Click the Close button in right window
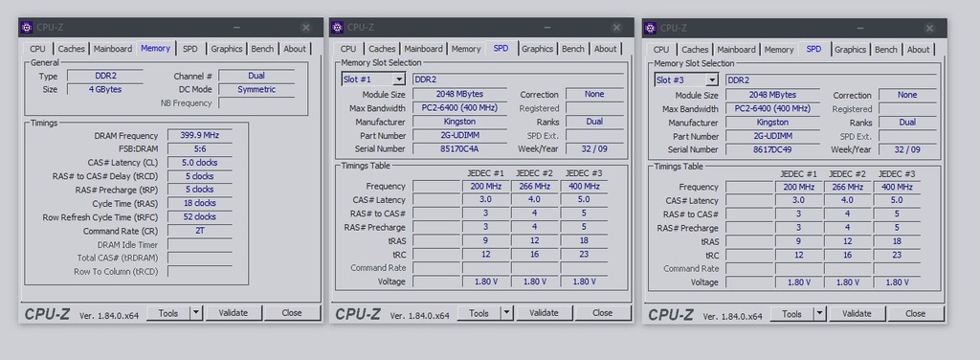This screenshot has height=360, width=980. (x=915, y=313)
